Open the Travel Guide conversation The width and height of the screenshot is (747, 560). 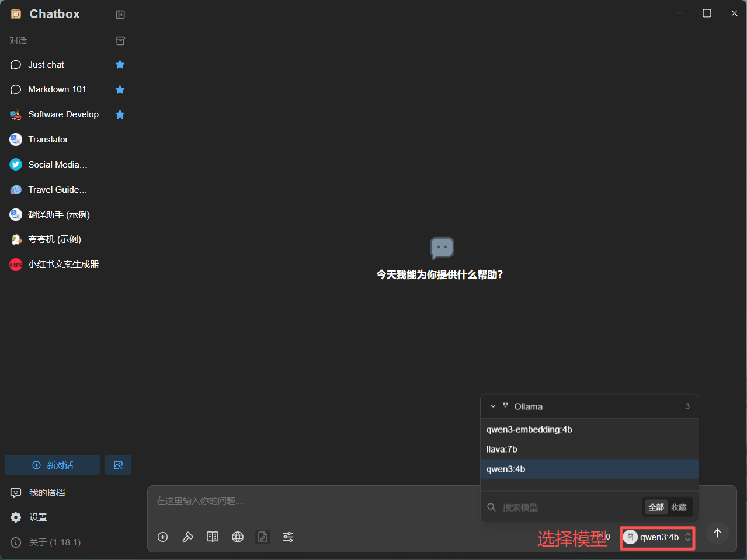[x=68, y=190]
